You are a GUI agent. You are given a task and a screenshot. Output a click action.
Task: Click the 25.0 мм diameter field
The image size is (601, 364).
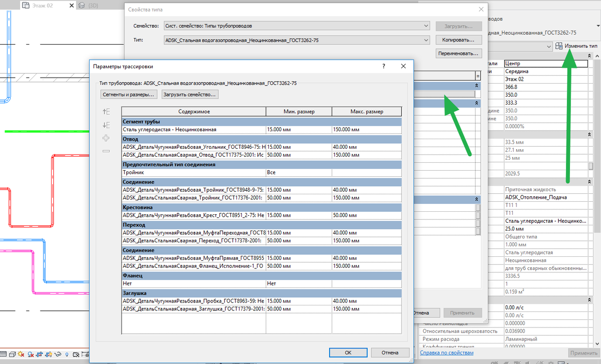click(546, 228)
